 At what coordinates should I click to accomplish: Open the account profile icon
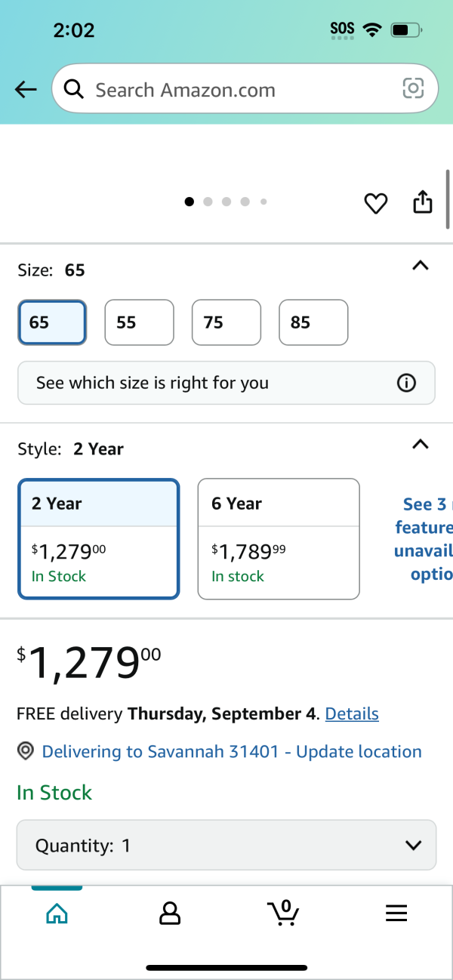pos(170,914)
